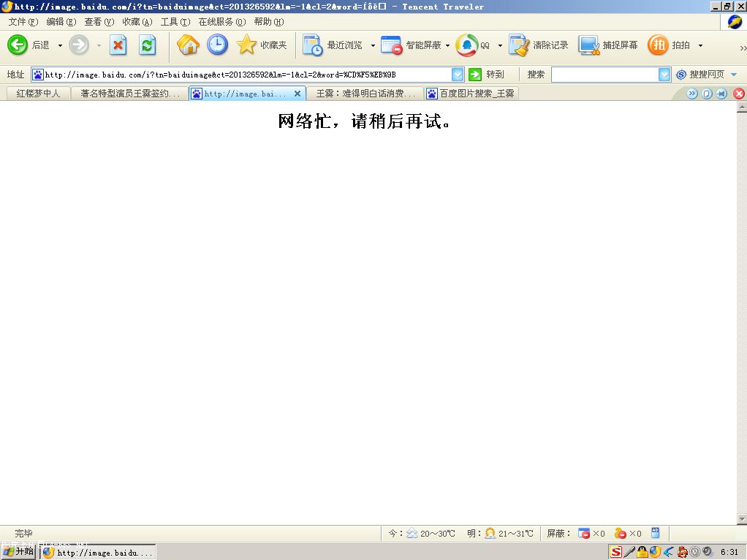The width and height of the screenshot is (747, 560).
Task: Expand the 智能屏蔽 dropdown arrow
Action: coord(448,46)
